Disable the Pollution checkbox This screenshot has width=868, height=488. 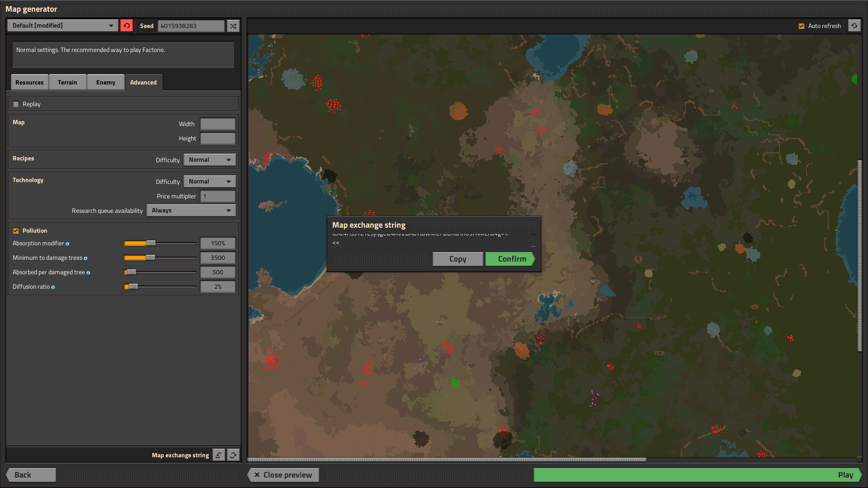16,231
